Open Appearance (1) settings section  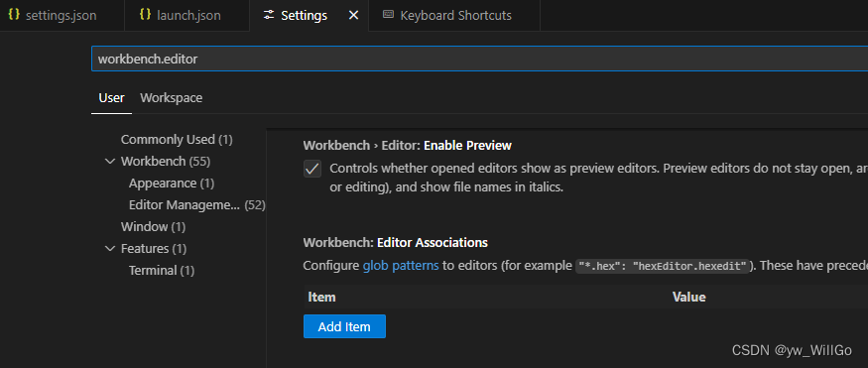pos(172,184)
